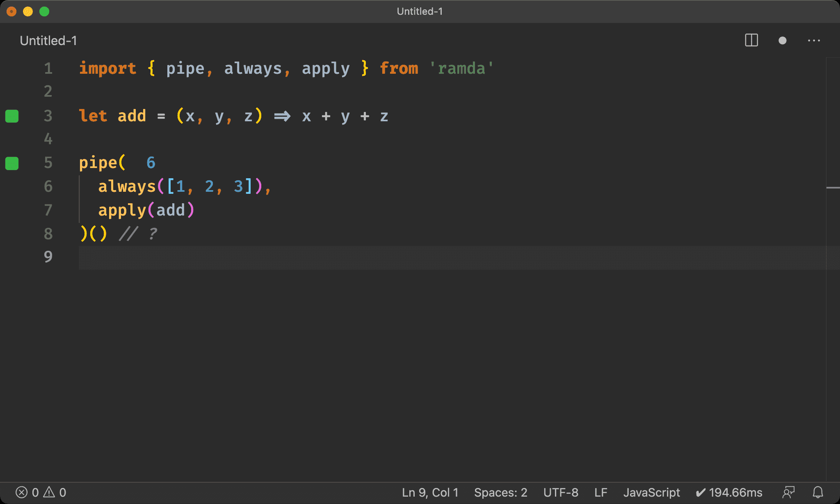Click 'apply' call on line 7
Image resolution: width=840 pixels, height=504 pixels.
[122, 210]
